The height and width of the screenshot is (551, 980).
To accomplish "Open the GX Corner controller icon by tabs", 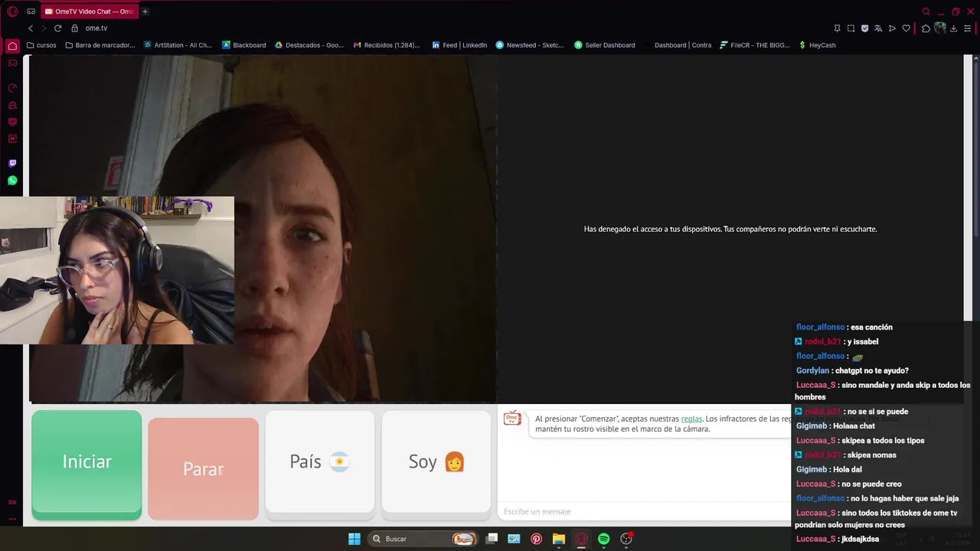I will point(31,11).
